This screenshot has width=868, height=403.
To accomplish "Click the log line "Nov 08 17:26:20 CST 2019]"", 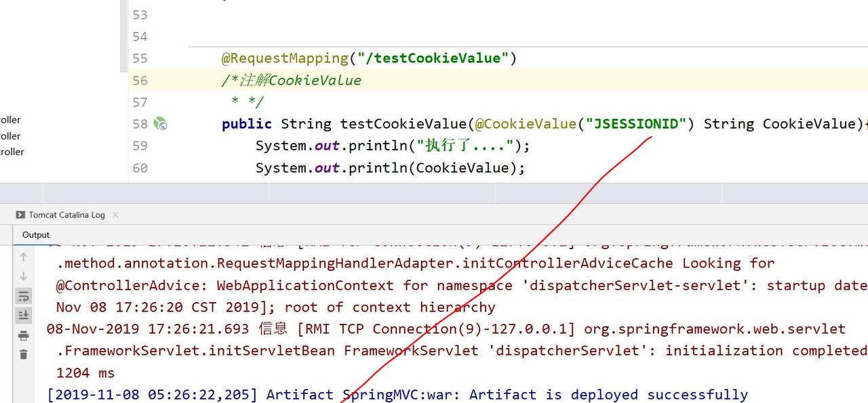I will (275, 307).
